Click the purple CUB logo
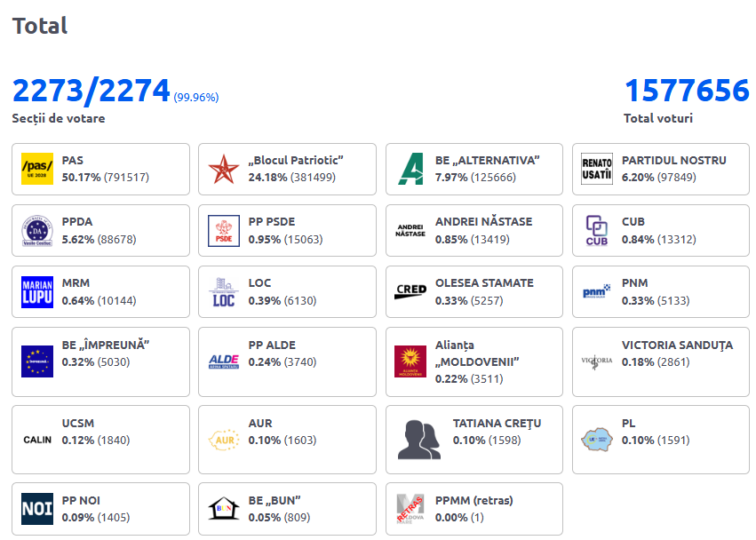This screenshot has height=540, width=756. point(597,230)
